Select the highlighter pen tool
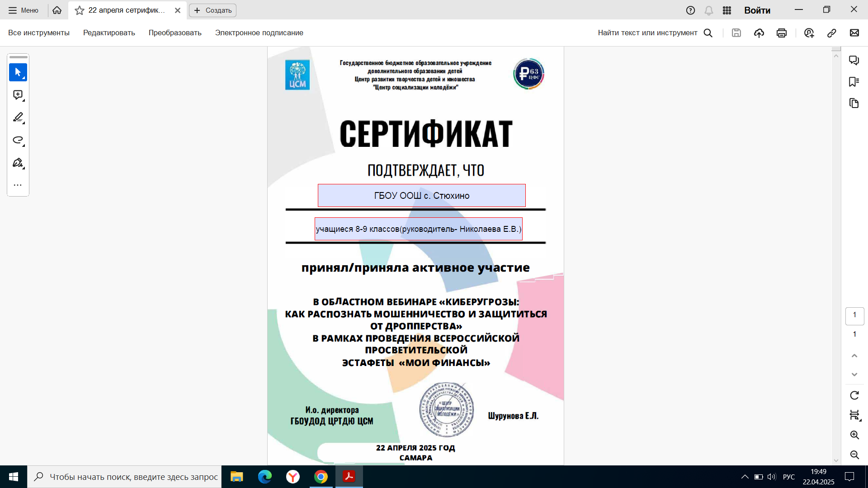This screenshot has height=488, width=868. pyautogui.click(x=18, y=117)
